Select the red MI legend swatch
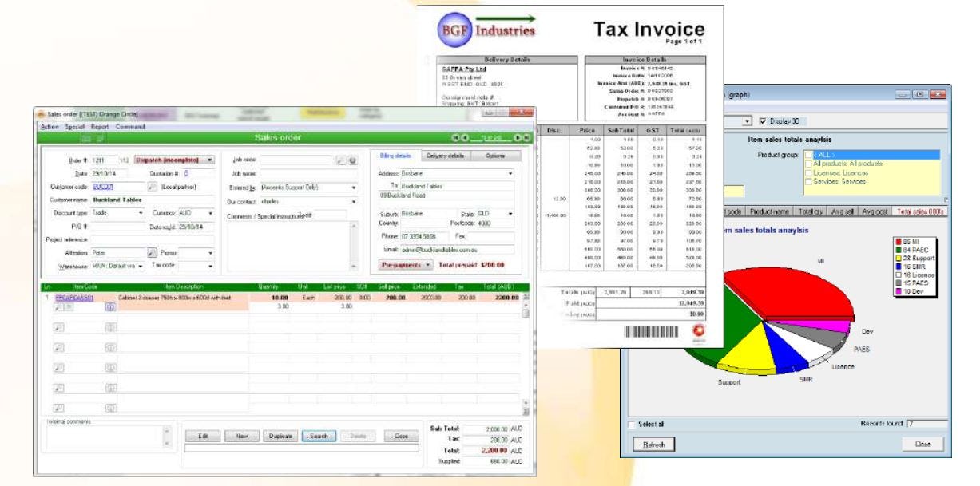980x486 pixels. 899,242
